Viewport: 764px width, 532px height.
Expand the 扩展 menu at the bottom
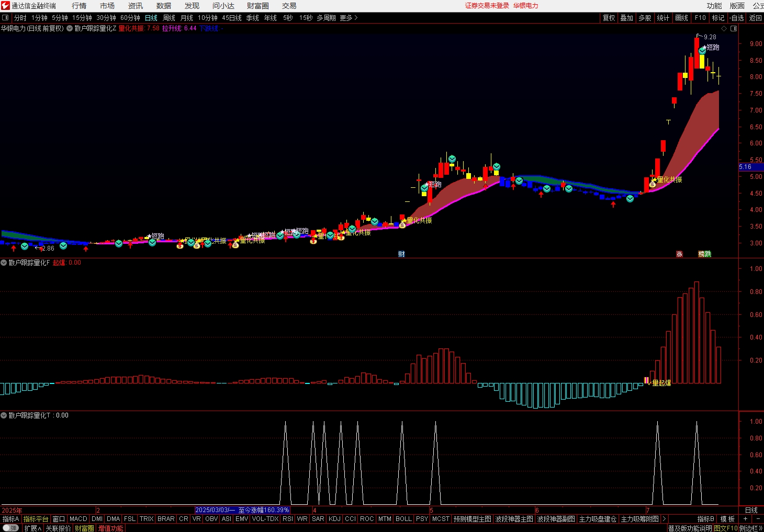(33, 528)
